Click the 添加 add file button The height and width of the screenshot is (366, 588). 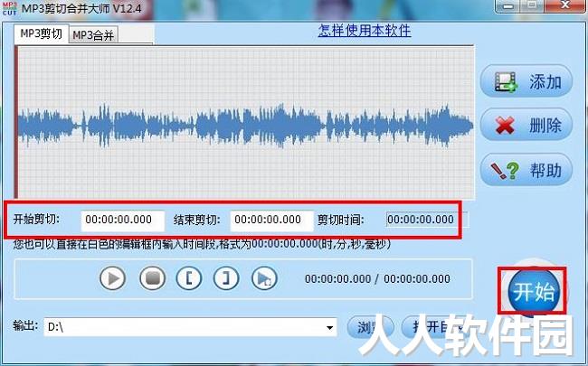[526, 81]
